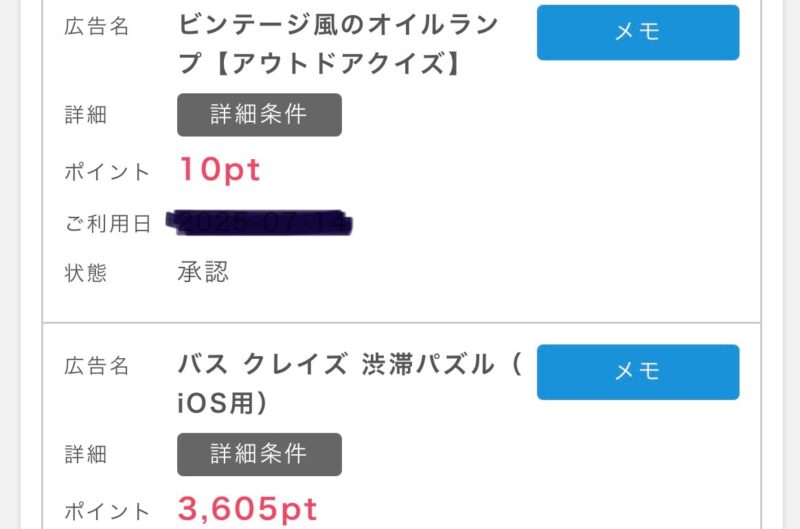
Task: Click the 広告名 label of バス クレイズ entry
Action: [x=96, y=367]
